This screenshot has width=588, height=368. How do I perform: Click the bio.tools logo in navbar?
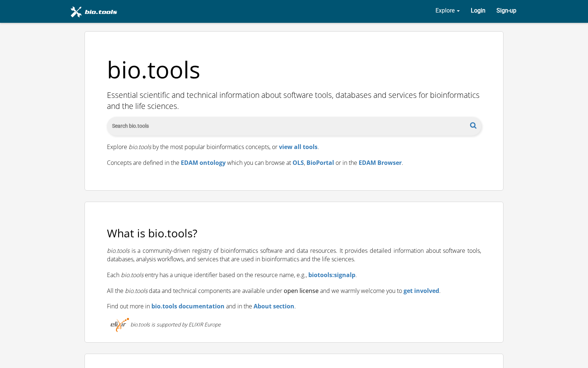coord(94,12)
